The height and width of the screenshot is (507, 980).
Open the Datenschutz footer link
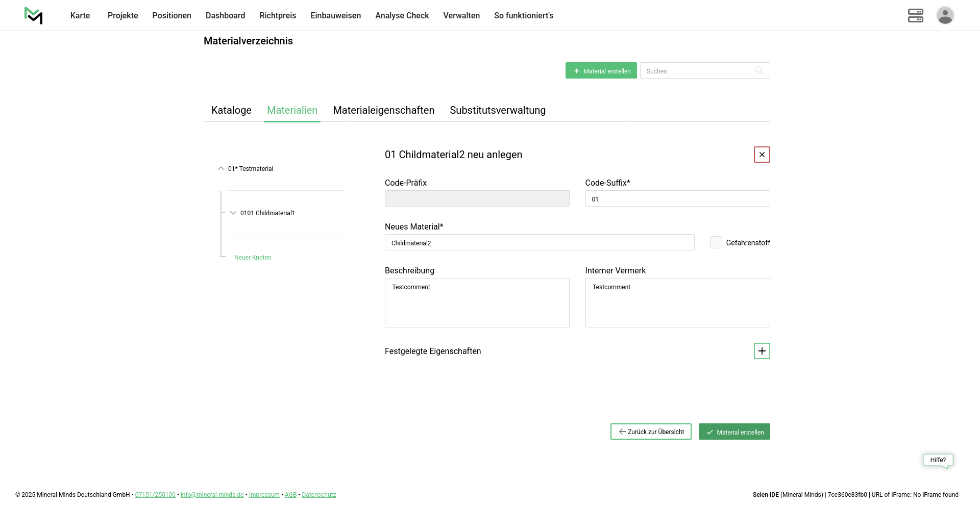click(318, 495)
